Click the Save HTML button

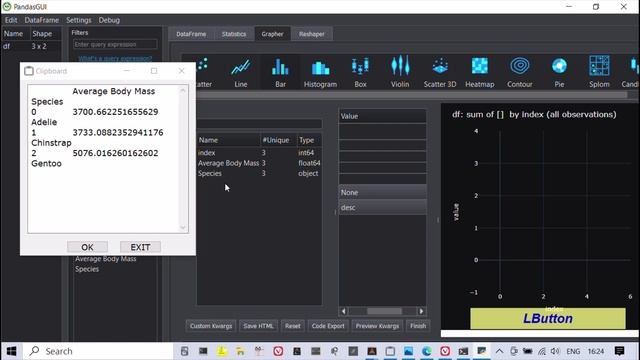click(258, 326)
